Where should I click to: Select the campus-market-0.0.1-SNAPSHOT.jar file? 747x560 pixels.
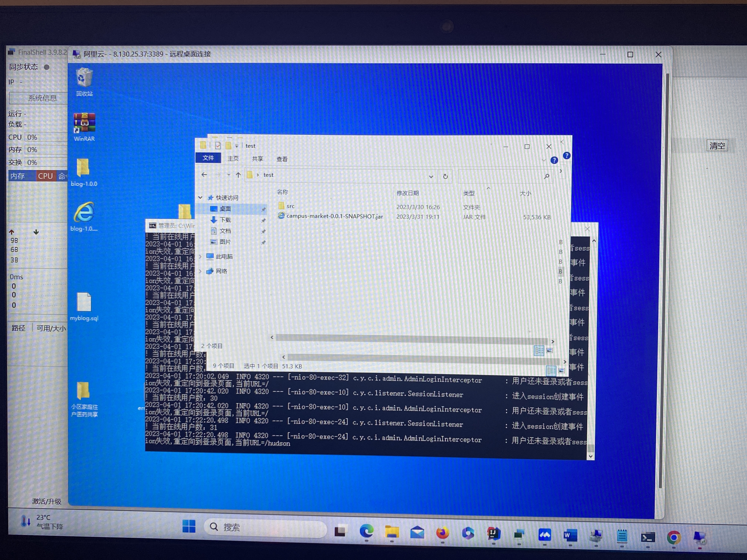pos(334,216)
